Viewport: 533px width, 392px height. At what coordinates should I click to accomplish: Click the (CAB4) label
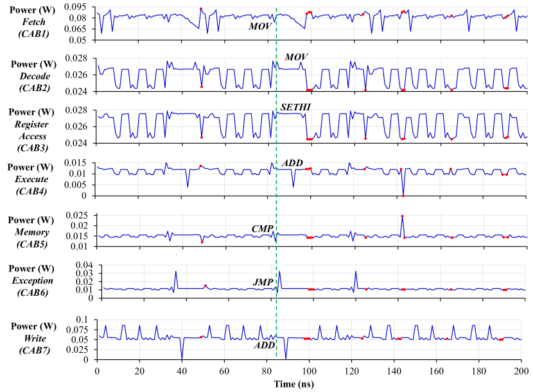pyautogui.click(x=31, y=191)
